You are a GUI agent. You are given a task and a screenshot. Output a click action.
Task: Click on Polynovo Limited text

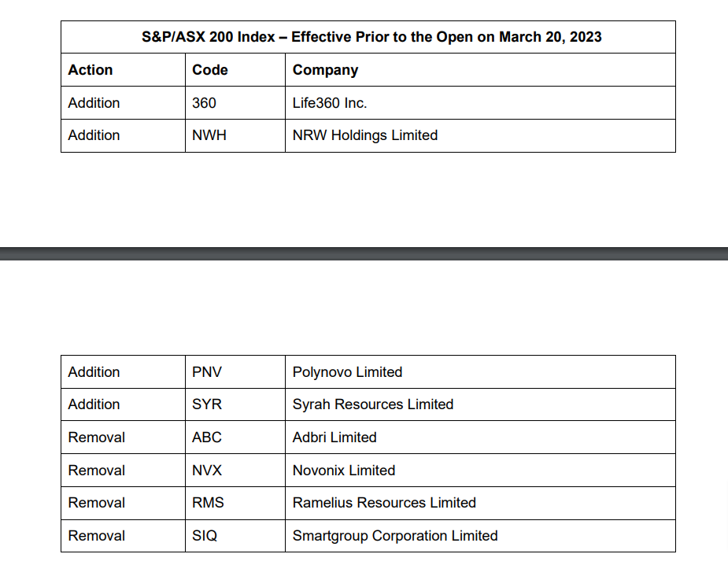347,372
